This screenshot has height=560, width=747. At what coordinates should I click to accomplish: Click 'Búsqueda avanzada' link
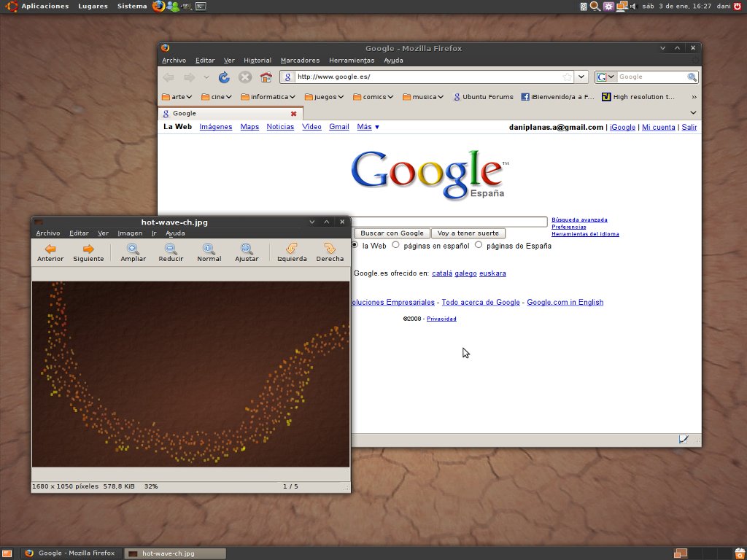[579, 220]
